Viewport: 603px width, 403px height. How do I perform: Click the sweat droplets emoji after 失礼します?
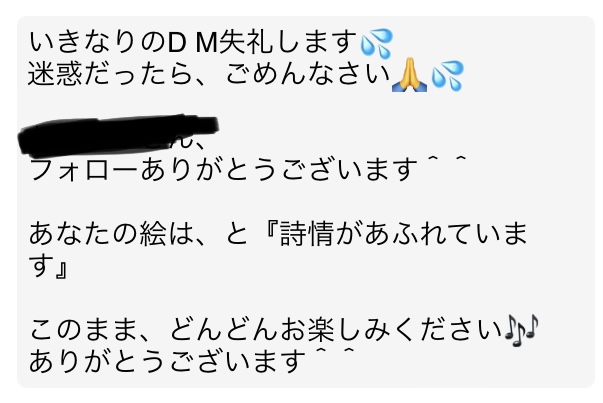tap(376, 43)
